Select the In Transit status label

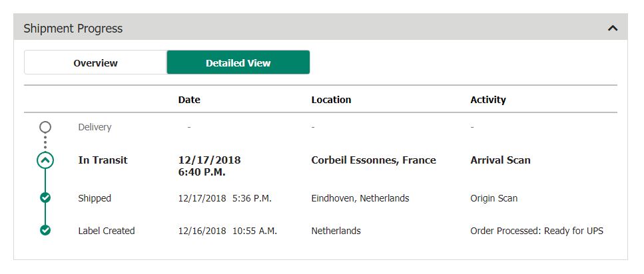click(x=103, y=160)
